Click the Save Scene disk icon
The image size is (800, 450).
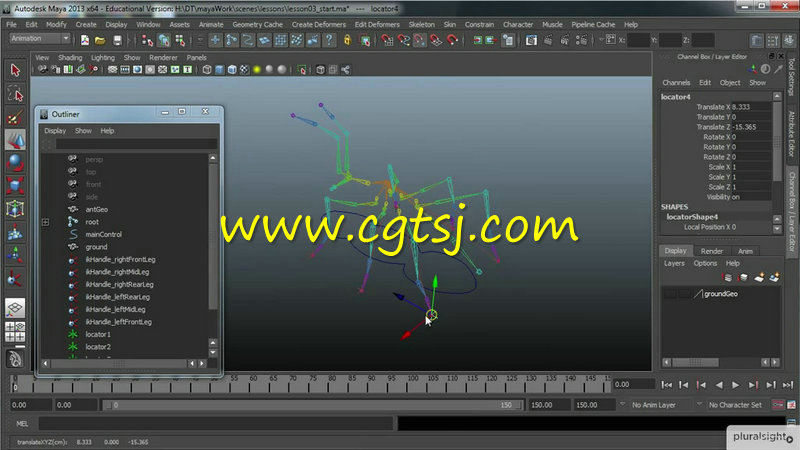pos(117,40)
